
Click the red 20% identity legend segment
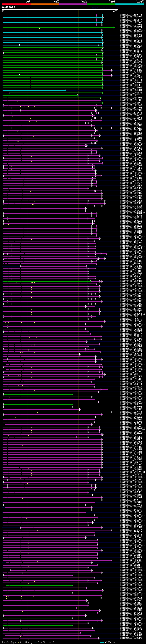pyautogui.click(x=16, y=4)
